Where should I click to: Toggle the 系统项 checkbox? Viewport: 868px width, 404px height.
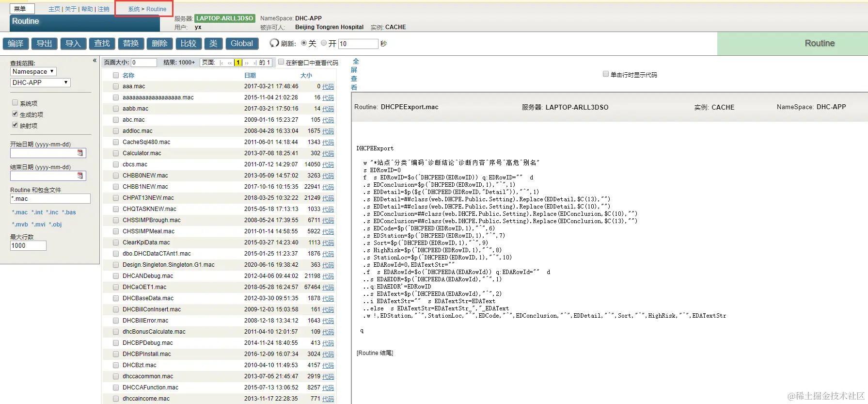pos(15,102)
